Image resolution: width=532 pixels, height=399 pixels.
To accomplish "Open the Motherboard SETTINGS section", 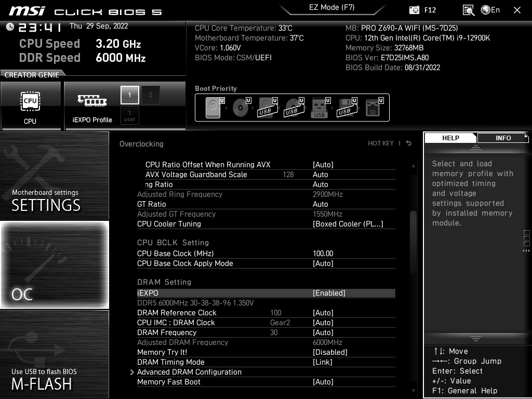I will (54, 176).
